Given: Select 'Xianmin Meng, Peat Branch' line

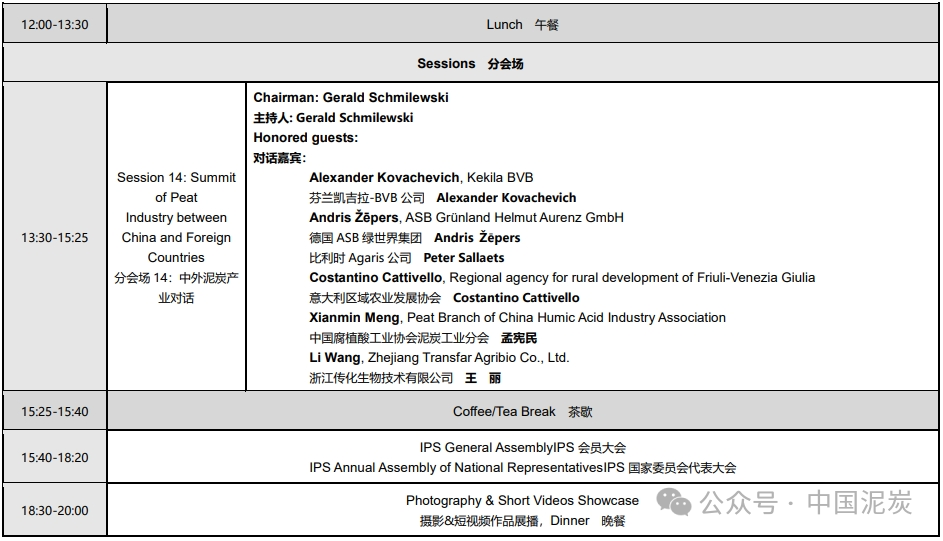Looking at the screenshot, I should pyautogui.click(x=517, y=317).
